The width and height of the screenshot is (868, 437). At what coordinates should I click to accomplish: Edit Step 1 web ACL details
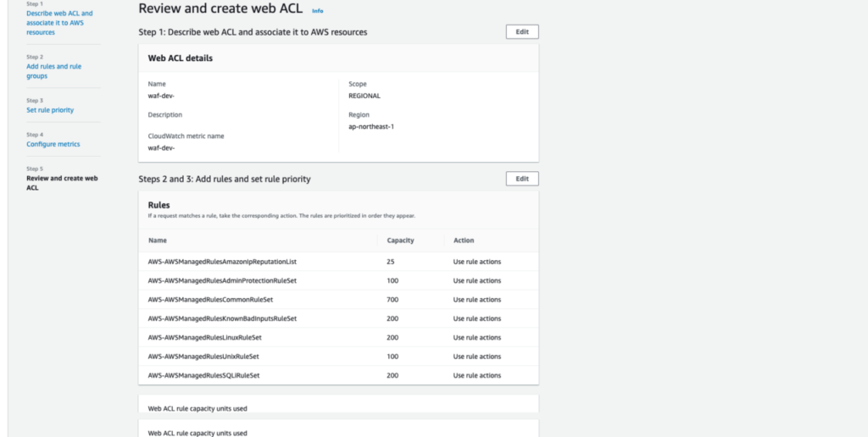(522, 32)
